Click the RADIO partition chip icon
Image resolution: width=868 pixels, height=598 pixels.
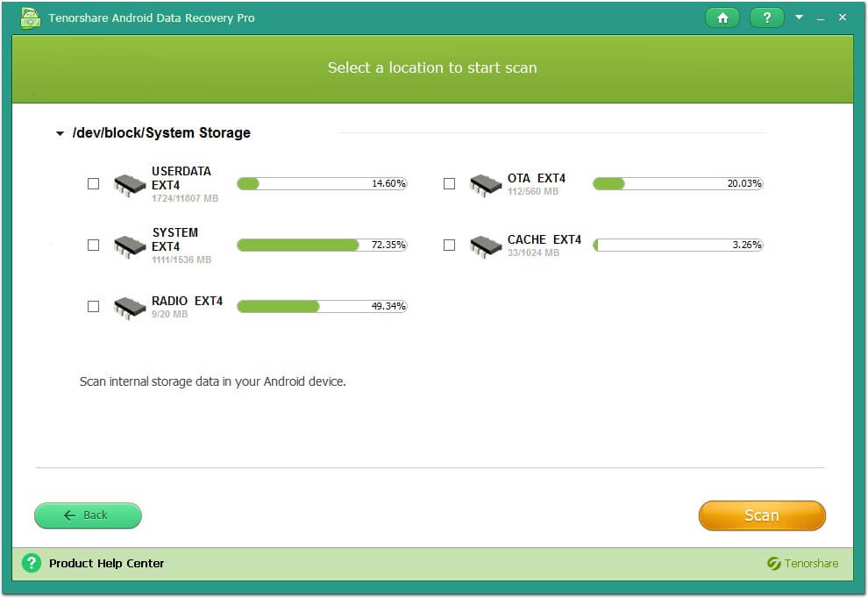click(x=130, y=308)
